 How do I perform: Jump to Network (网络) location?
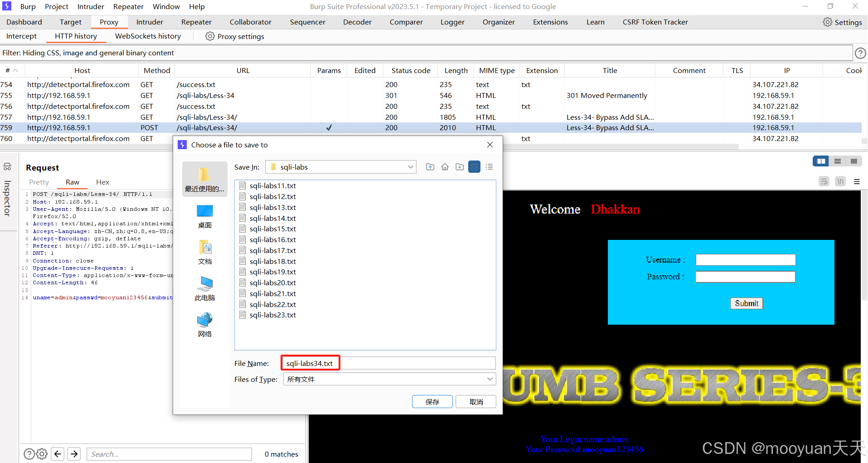coord(204,325)
